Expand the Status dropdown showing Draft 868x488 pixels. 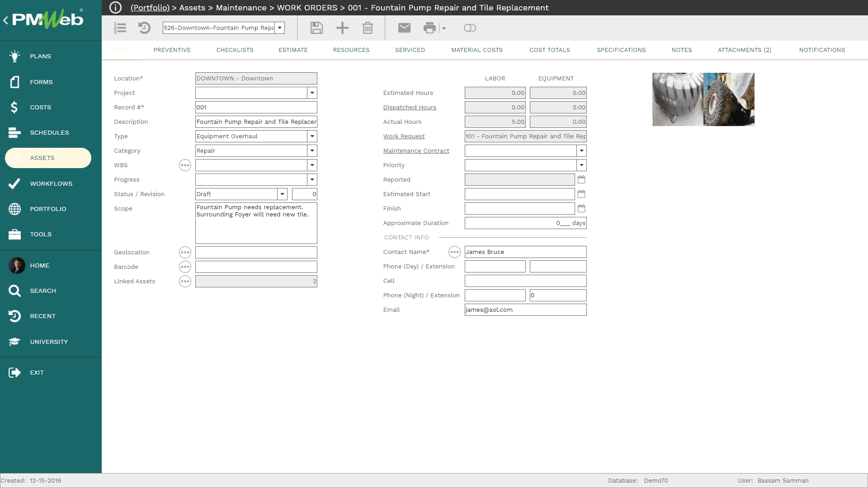click(x=282, y=194)
